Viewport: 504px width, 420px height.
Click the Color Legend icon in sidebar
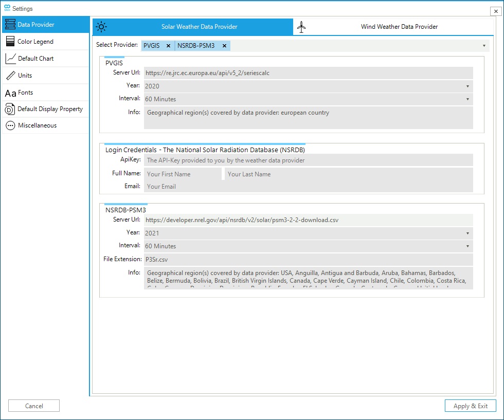tap(10, 42)
